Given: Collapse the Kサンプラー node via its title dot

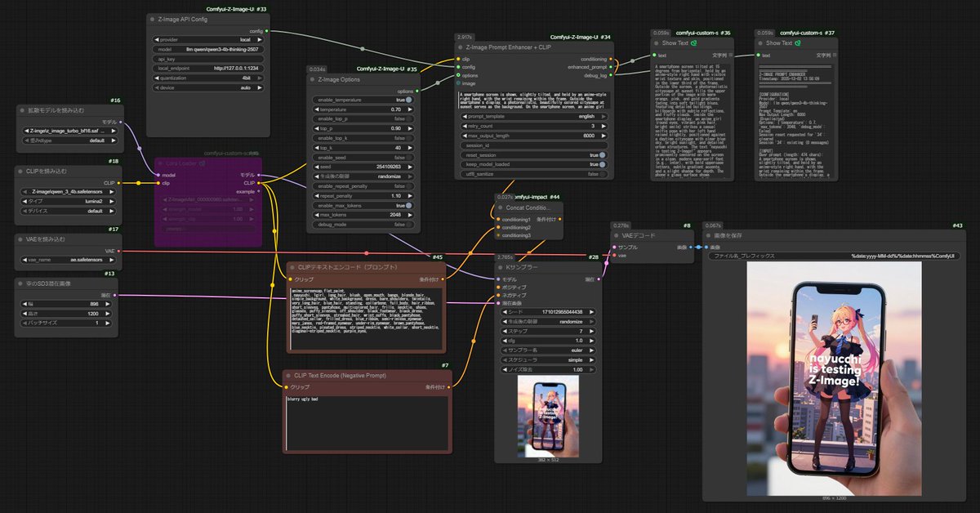Looking at the screenshot, I should click(x=501, y=267).
